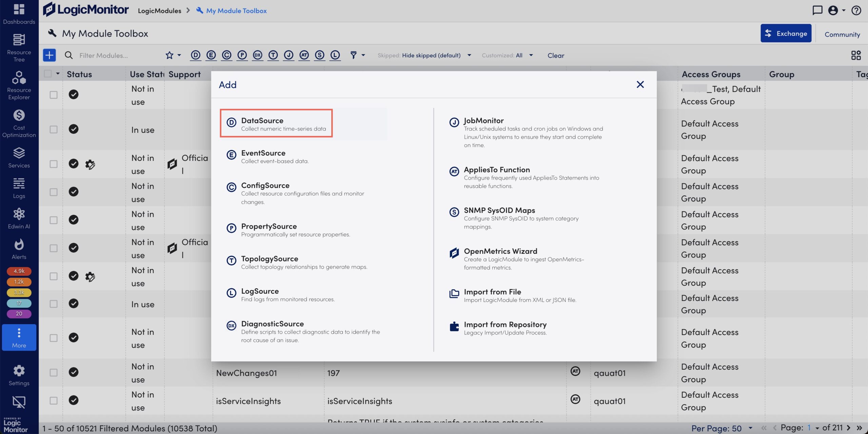Select the checkbox on the NewChanges01 row
Viewport: 868px width, 434px height.
point(53,372)
